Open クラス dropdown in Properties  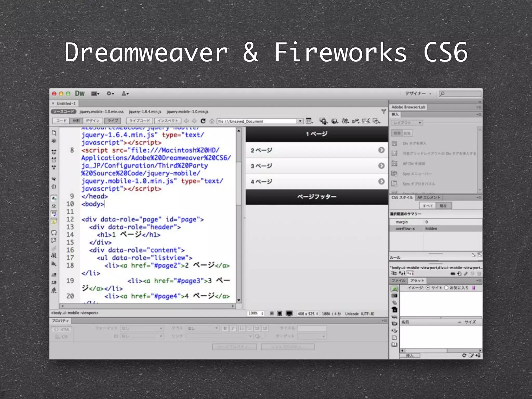203,328
